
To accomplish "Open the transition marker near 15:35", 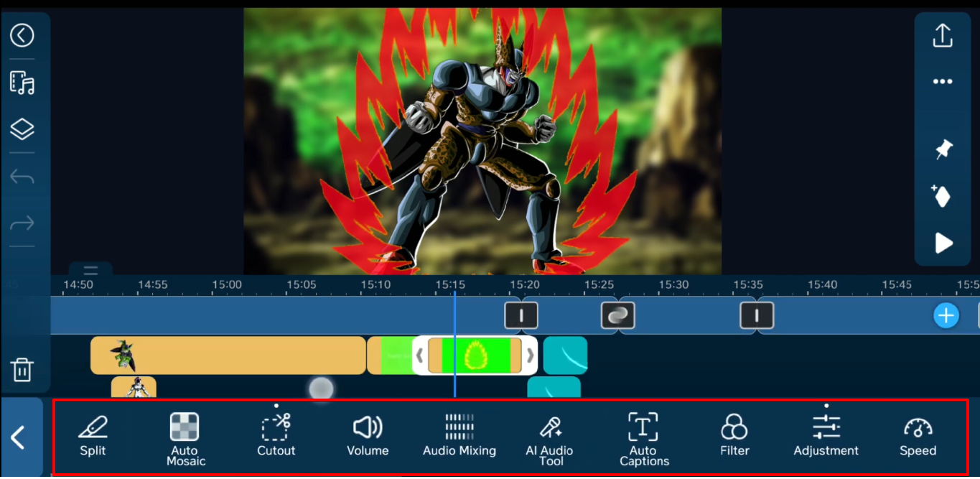I will (757, 315).
